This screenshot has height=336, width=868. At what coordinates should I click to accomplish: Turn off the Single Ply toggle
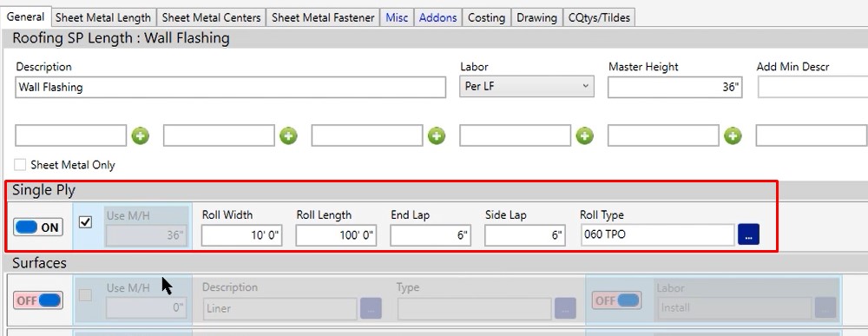tap(38, 227)
